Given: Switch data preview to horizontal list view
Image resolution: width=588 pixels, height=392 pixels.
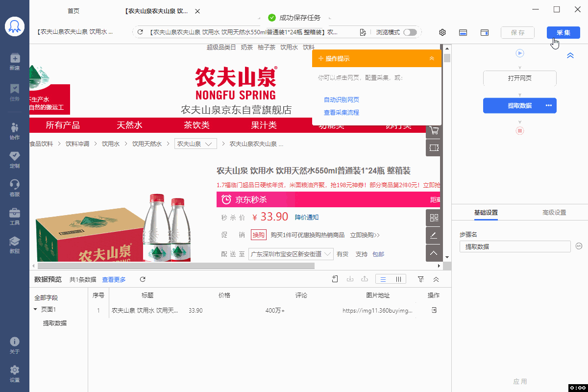Looking at the screenshot, I should [383, 279].
